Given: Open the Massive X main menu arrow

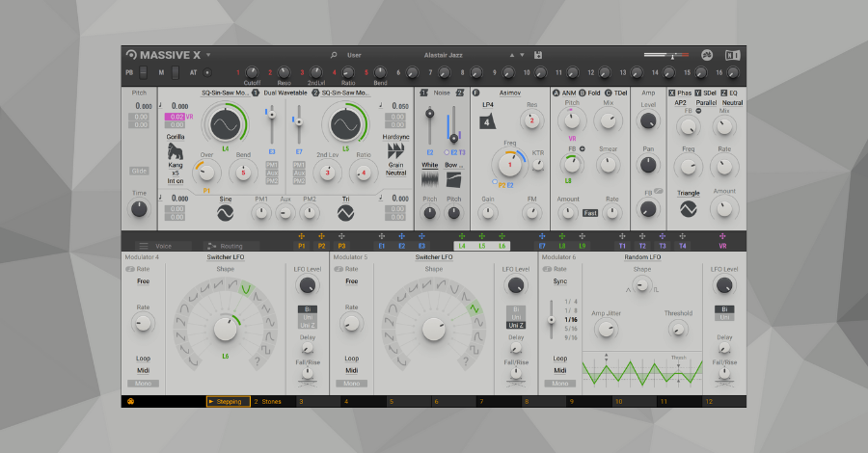Looking at the screenshot, I should pyautogui.click(x=208, y=55).
